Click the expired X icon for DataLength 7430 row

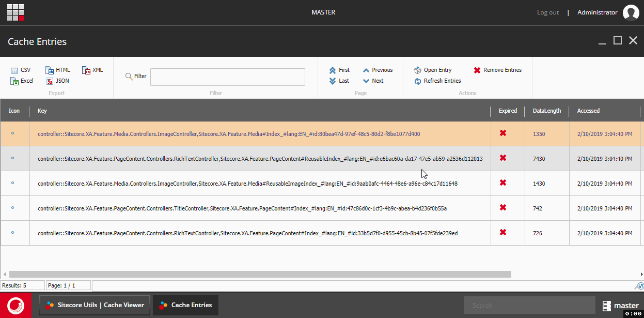(x=503, y=158)
